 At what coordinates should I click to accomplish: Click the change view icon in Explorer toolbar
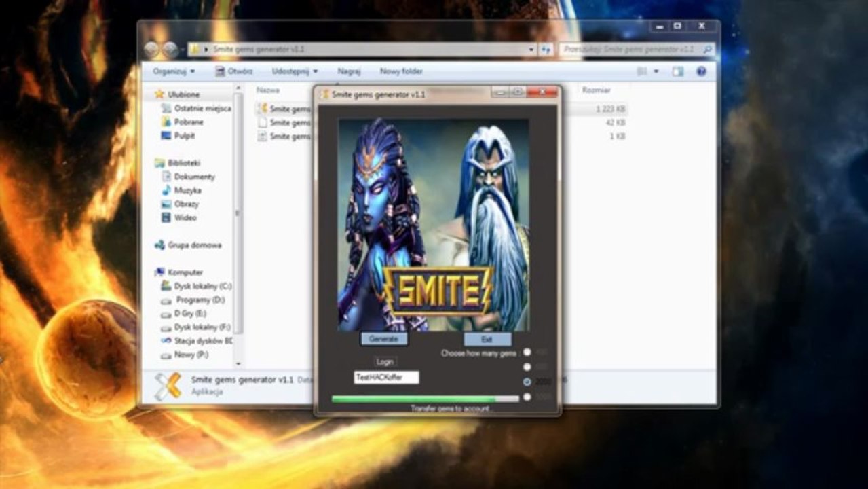tap(642, 71)
